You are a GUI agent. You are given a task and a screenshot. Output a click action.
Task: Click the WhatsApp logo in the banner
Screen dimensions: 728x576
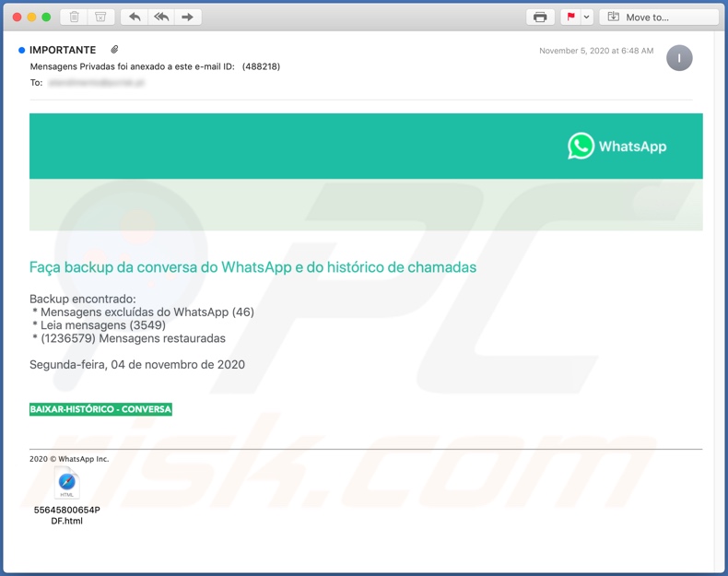click(617, 147)
